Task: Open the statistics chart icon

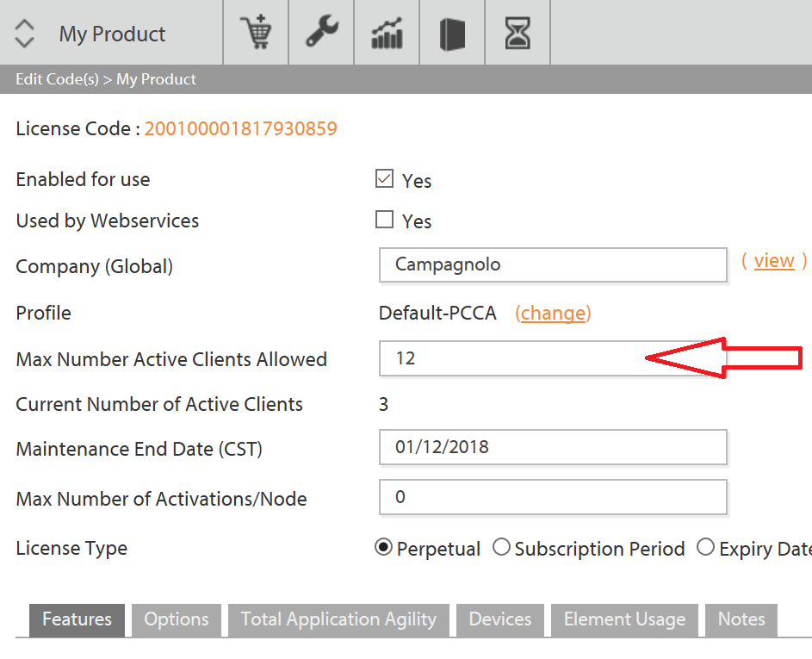Action: tap(386, 32)
